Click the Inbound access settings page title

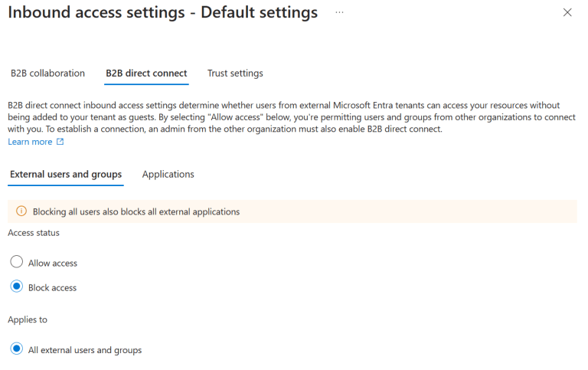162,13
